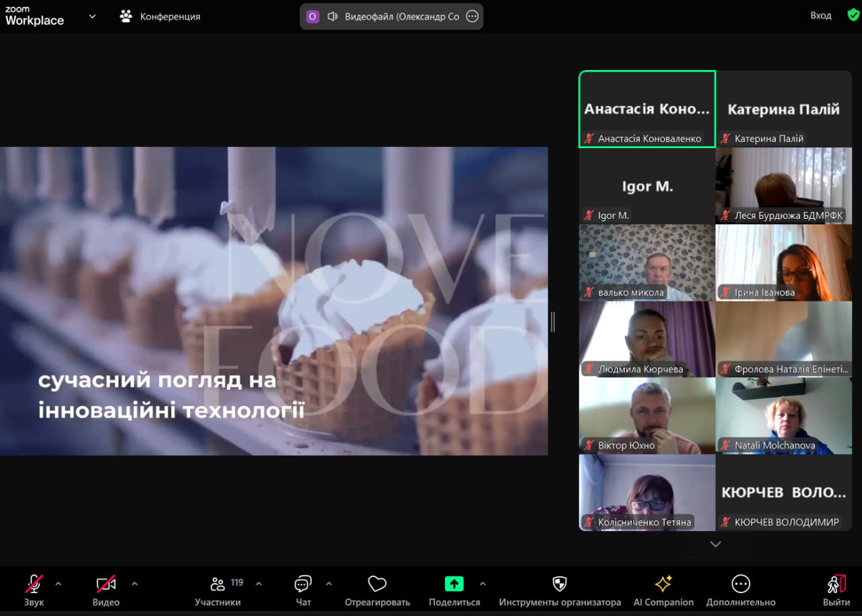Expand chat options arrow beside Чат
862x616 pixels.
(329, 584)
